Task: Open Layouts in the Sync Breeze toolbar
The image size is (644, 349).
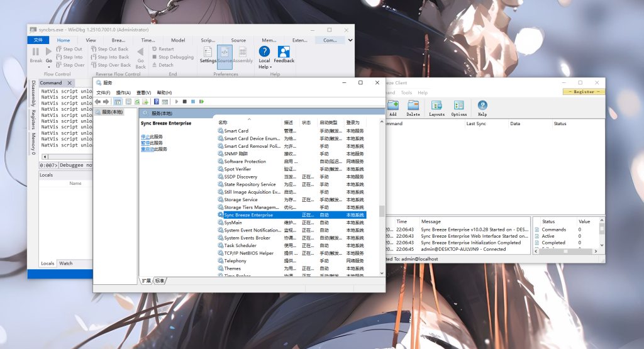Action: tap(436, 108)
